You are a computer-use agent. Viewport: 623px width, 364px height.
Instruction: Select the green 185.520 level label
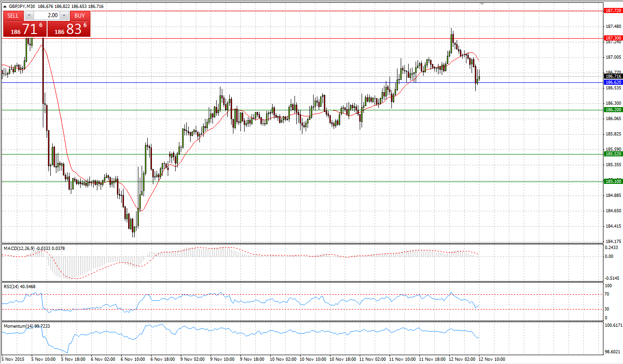pos(613,154)
